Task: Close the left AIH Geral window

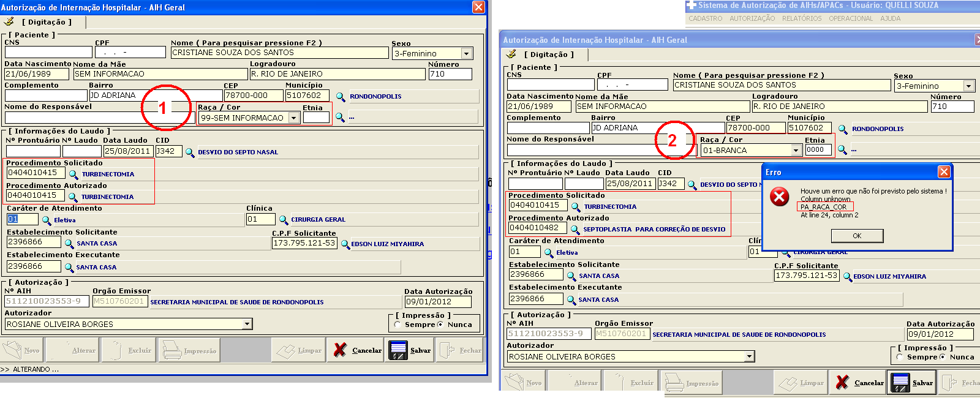Action: click(x=478, y=7)
